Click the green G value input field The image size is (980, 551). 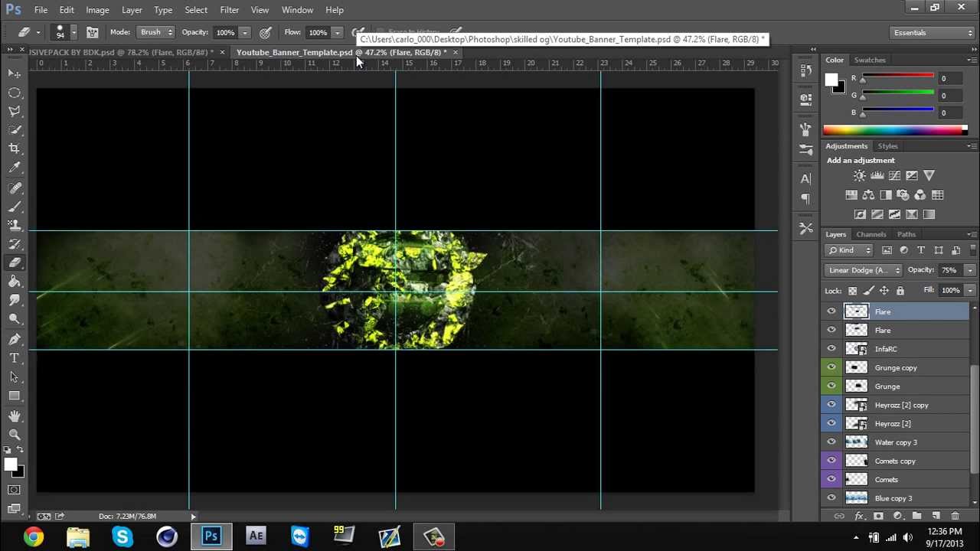point(952,96)
